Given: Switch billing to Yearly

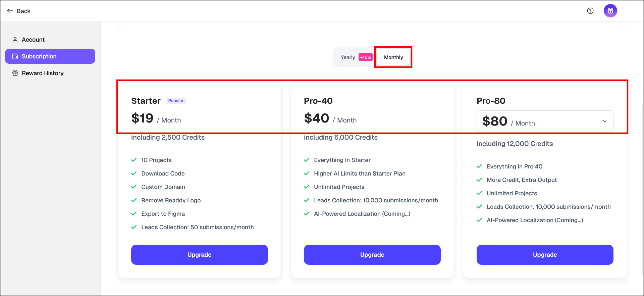Looking at the screenshot, I should (x=348, y=57).
